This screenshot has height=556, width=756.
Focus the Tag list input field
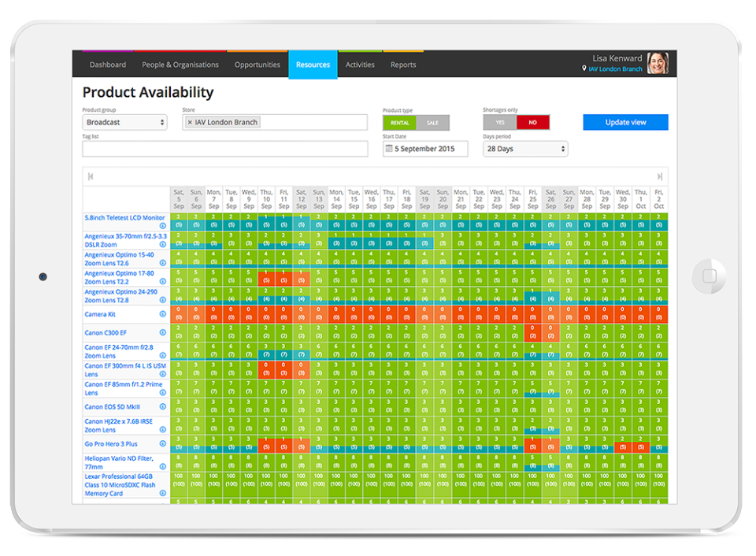[x=224, y=149]
